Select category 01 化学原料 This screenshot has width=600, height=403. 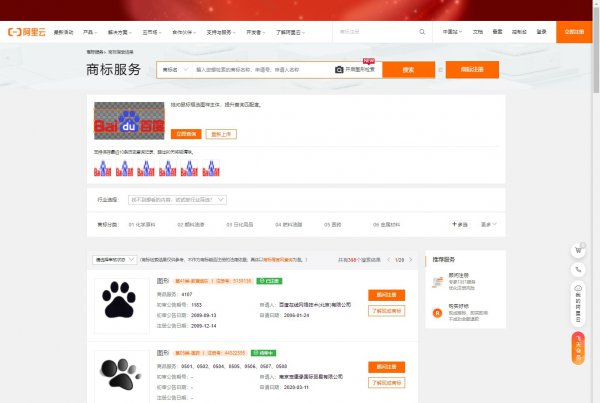pyautogui.click(x=142, y=225)
